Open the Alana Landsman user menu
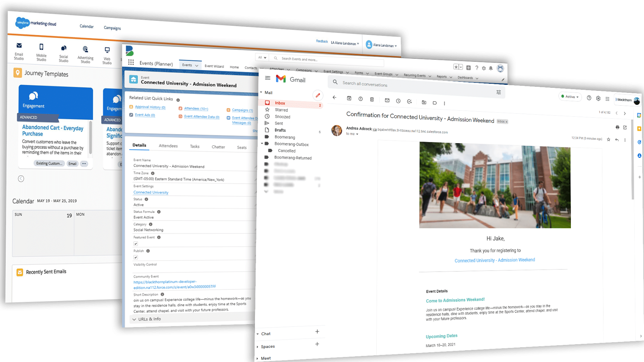Image resolution: width=644 pixels, height=362 pixels. 381,45
